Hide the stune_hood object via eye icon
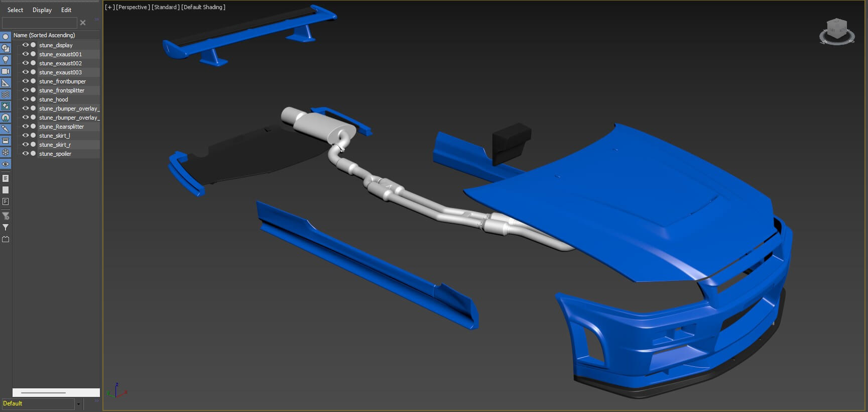 (25, 99)
